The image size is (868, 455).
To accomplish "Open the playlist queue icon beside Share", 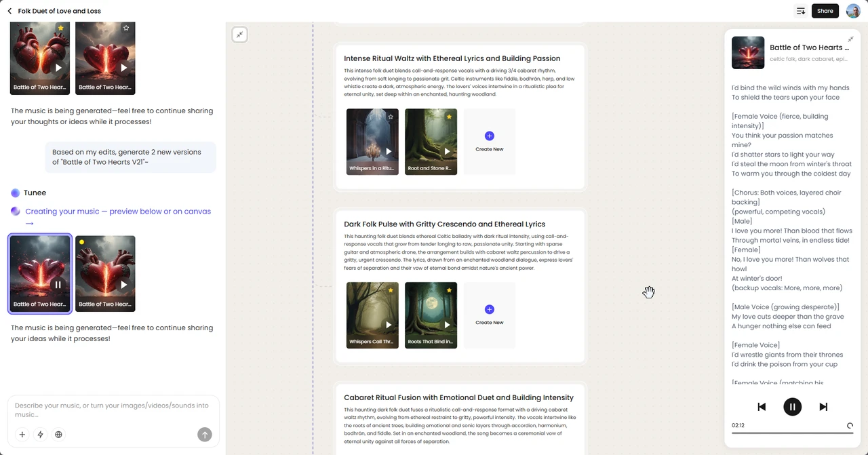I will [x=801, y=11].
